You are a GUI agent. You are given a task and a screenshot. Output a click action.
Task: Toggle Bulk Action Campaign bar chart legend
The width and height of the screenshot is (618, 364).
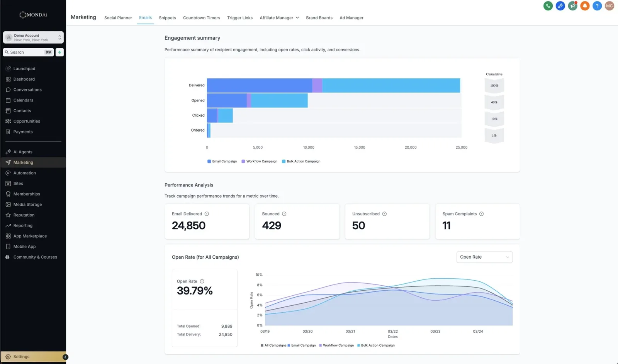(301, 161)
